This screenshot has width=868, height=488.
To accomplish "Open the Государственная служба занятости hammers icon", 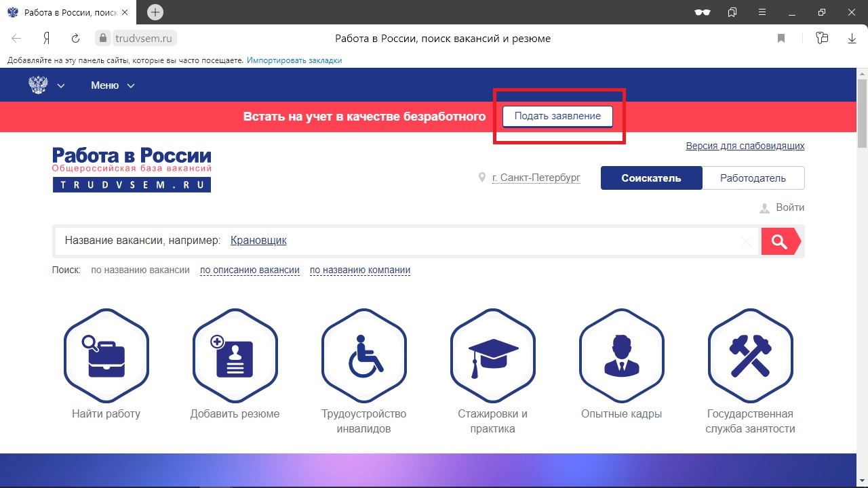I will point(750,356).
